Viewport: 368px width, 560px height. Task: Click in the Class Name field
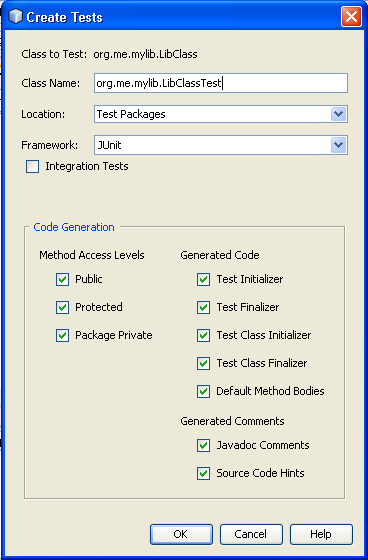(221, 83)
